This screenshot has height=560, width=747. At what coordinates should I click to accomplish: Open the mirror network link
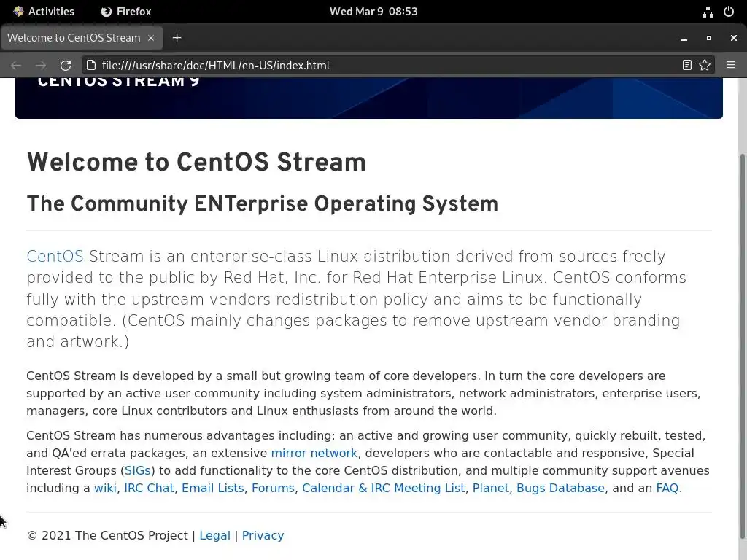[x=314, y=453]
